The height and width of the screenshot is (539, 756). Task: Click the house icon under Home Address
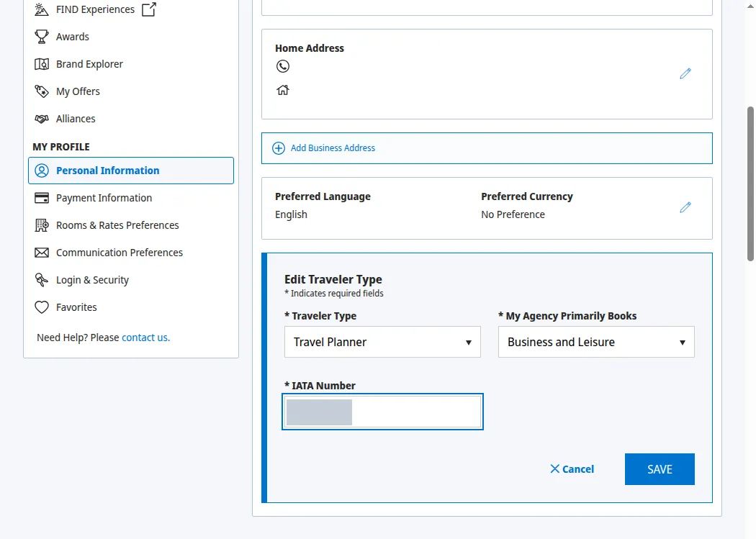(x=283, y=90)
